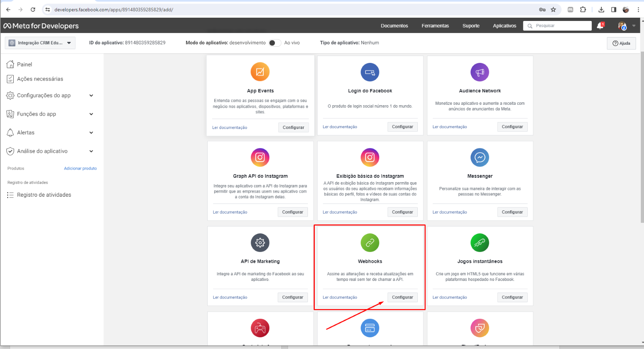The height and width of the screenshot is (349, 644).
Task: Click the red game controller product icon
Action: click(x=260, y=328)
